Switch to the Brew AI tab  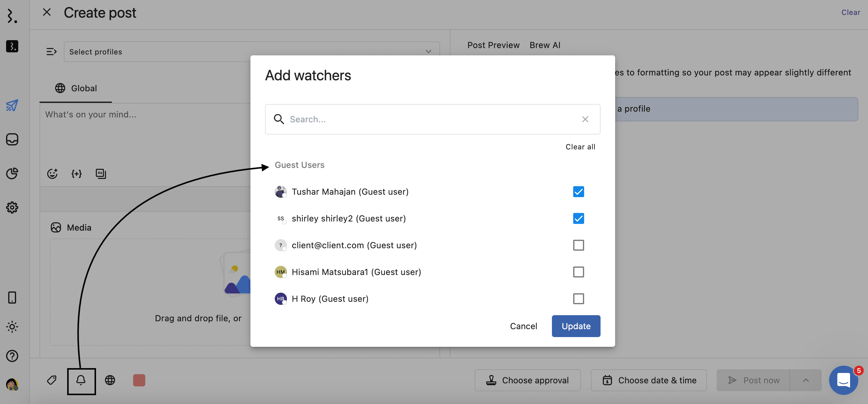pos(545,45)
